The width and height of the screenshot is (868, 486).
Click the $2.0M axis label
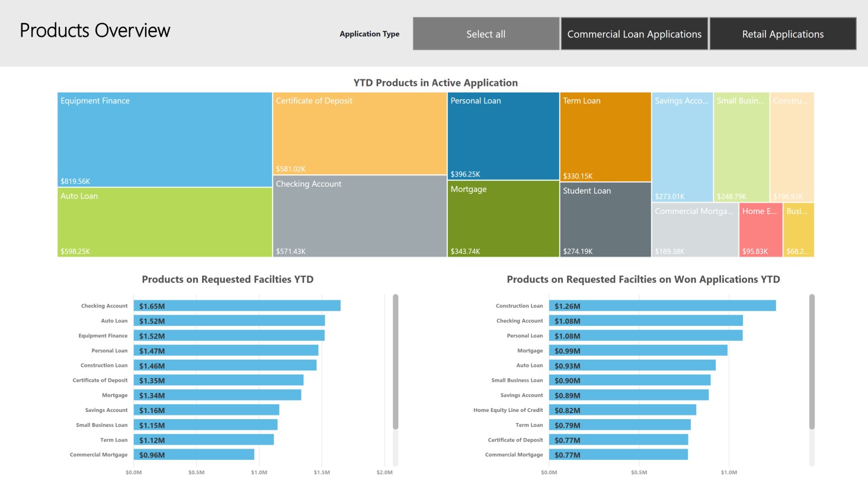385,472
